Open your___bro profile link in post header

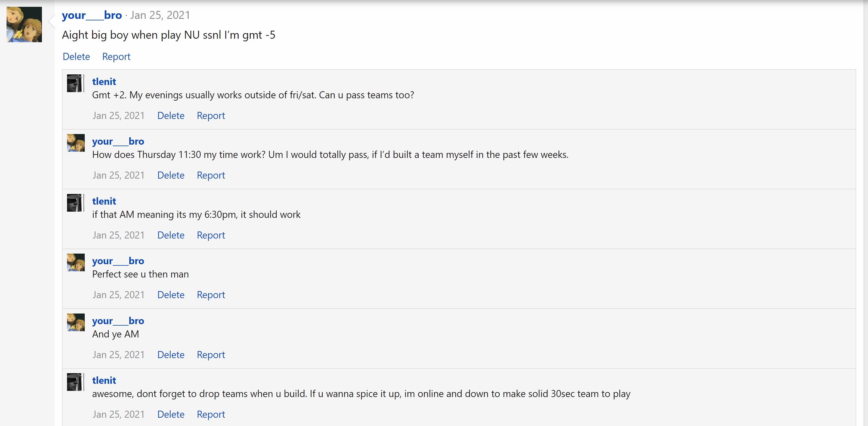(x=92, y=15)
